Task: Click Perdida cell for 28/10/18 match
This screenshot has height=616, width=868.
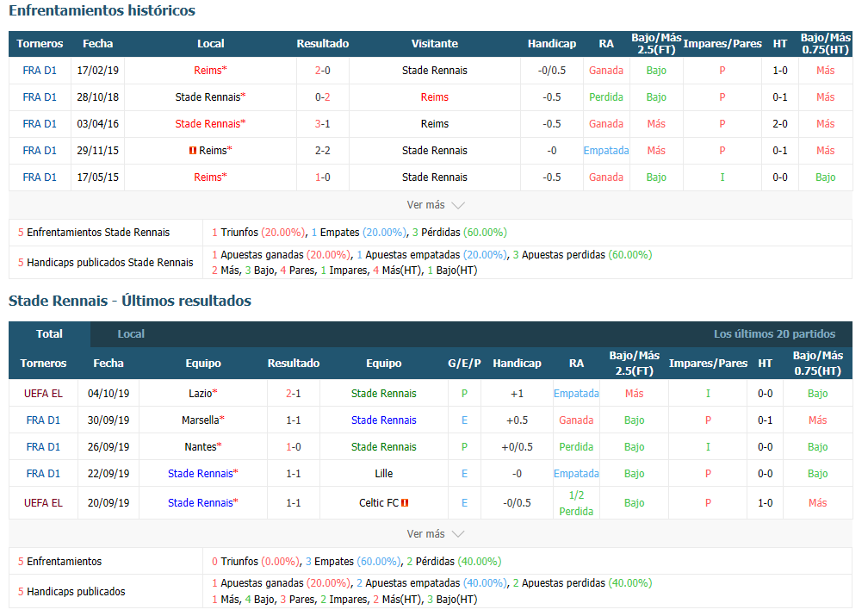Action: [x=606, y=97]
